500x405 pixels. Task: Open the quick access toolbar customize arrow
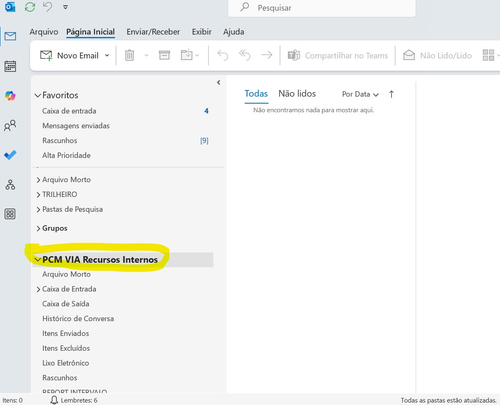point(65,7)
